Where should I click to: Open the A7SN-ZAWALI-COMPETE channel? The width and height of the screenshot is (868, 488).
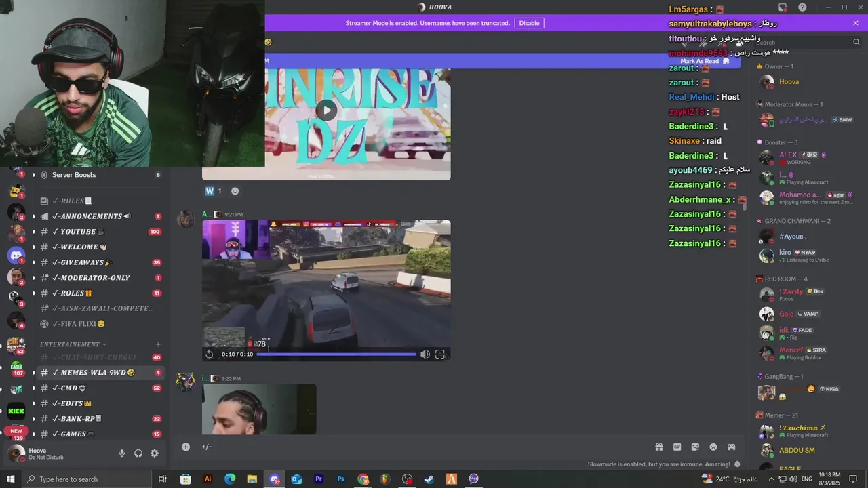click(100, 308)
